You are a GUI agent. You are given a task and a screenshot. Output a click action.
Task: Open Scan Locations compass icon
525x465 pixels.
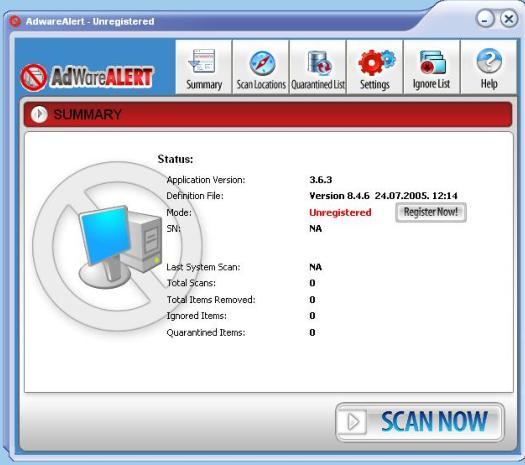point(262,63)
